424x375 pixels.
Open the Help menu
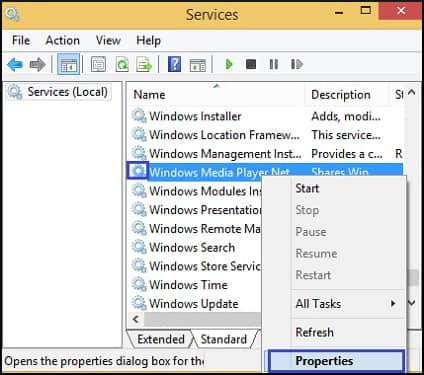coord(148,40)
